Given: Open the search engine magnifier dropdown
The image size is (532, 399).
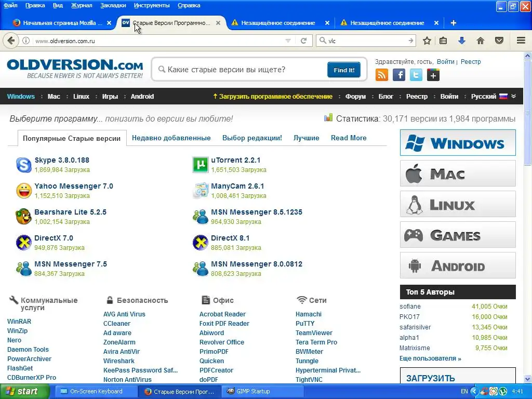Looking at the screenshot, I should click(323, 41).
